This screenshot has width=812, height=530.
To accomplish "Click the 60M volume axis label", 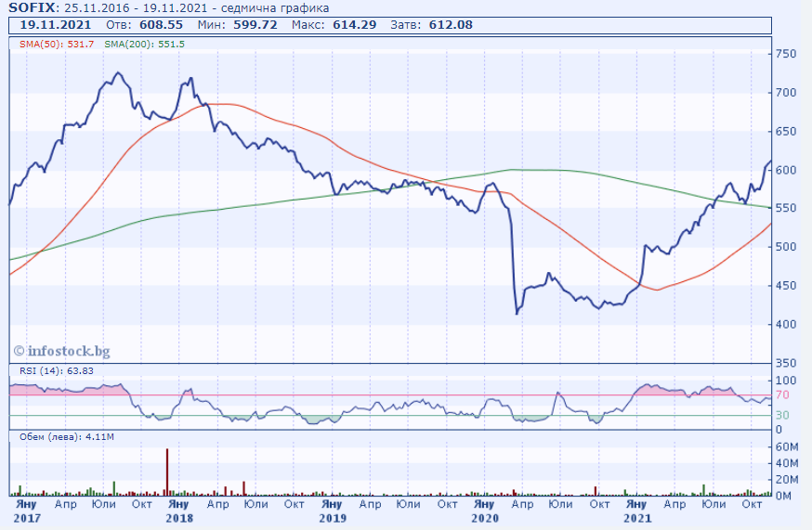I will pyautogui.click(x=787, y=446).
